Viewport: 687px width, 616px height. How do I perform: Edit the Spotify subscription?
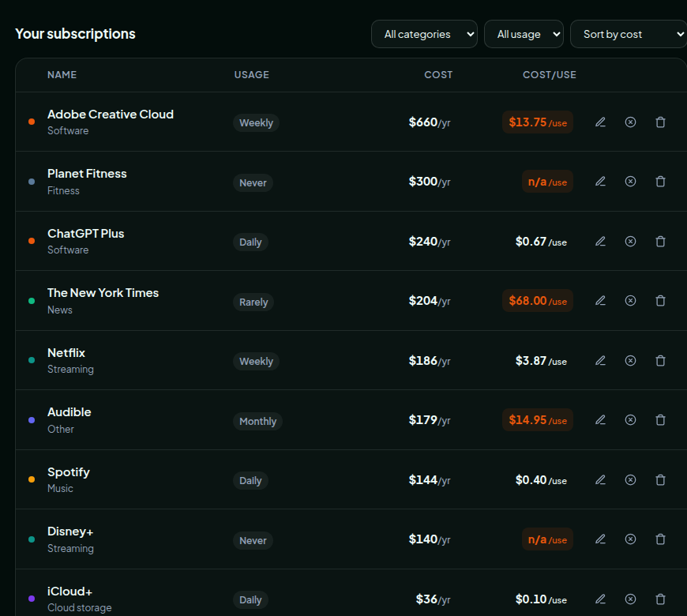coord(600,480)
